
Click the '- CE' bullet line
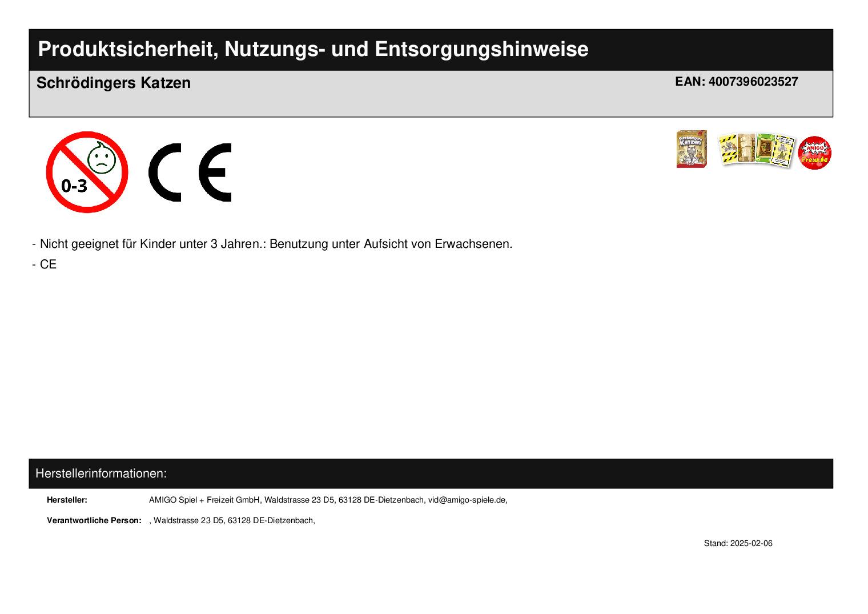click(x=45, y=264)
